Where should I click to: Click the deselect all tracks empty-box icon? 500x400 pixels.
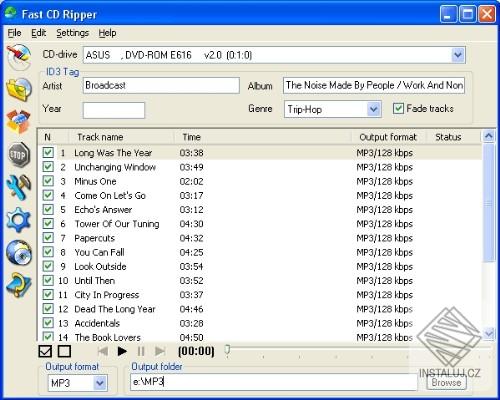tap(64, 351)
